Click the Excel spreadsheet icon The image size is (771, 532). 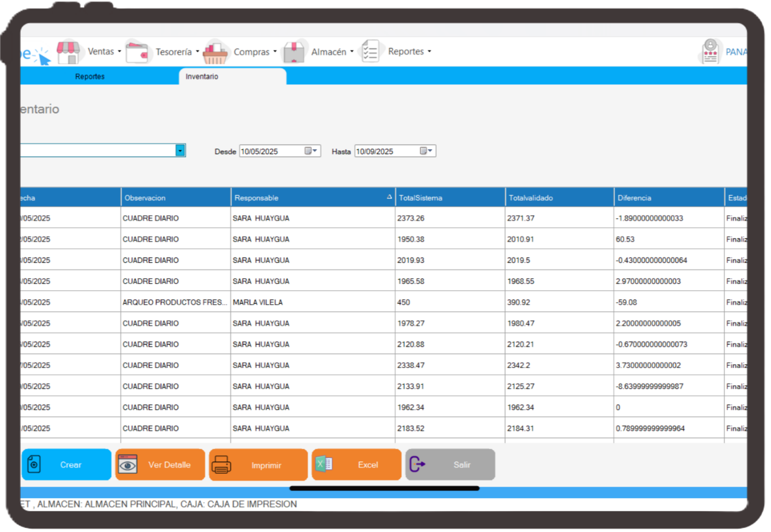click(324, 464)
